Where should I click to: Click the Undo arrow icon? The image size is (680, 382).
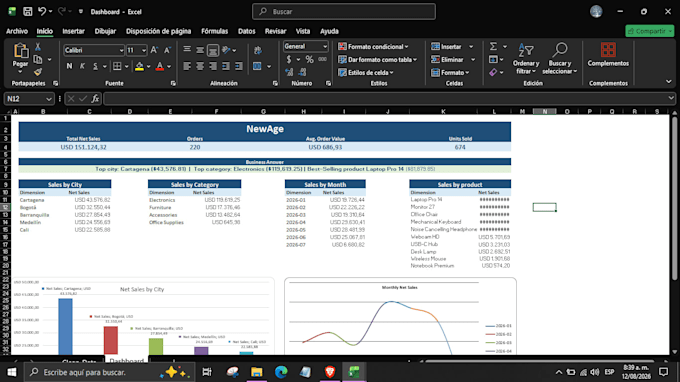(42, 12)
